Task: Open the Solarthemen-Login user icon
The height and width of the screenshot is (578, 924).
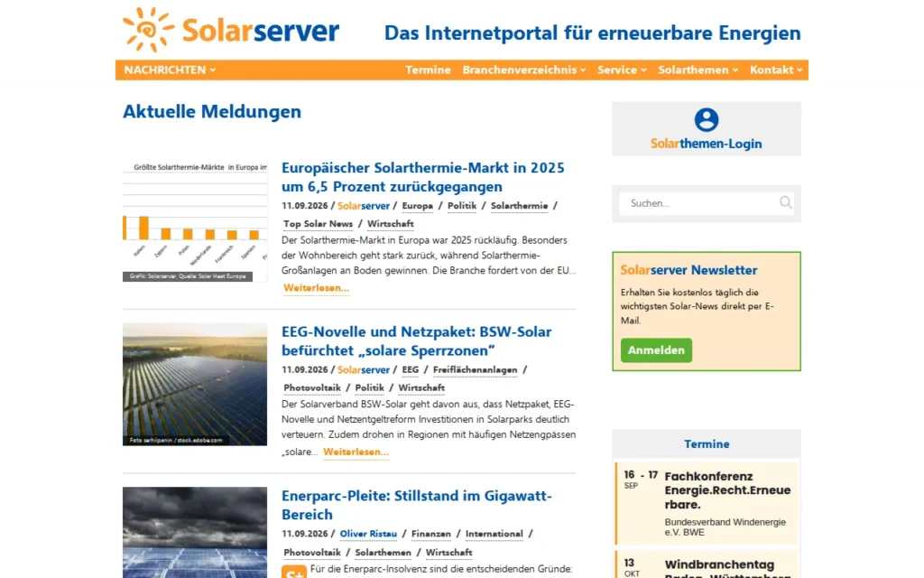Action: click(706, 120)
